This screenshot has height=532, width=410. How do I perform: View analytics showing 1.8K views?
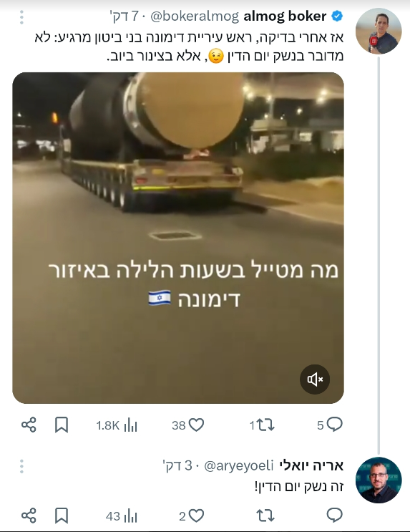point(117,425)
